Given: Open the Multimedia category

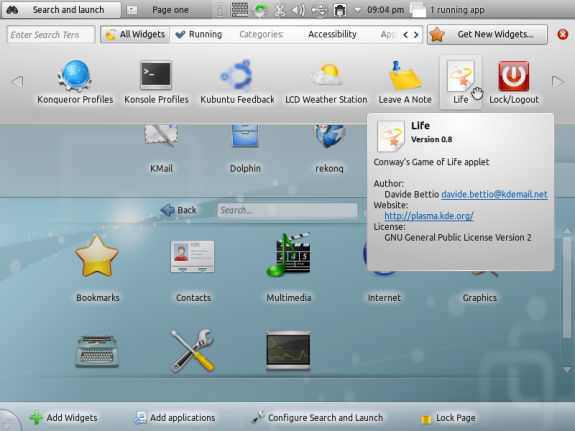Looking at the screenshot, I should point(289,269).
